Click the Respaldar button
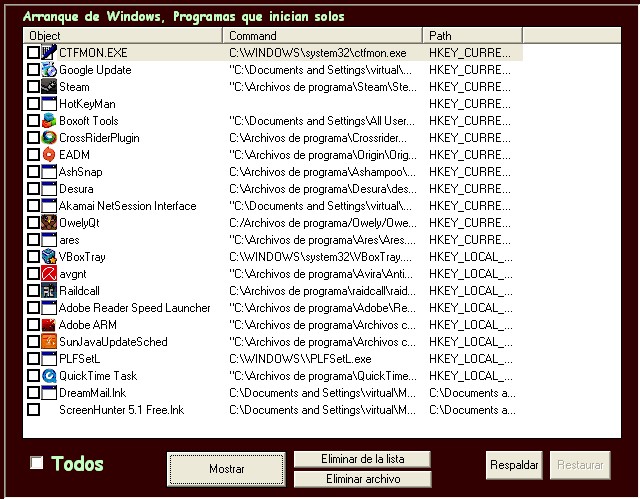Image resolution: width=640 pixels, height=499 pixels. 514,465
